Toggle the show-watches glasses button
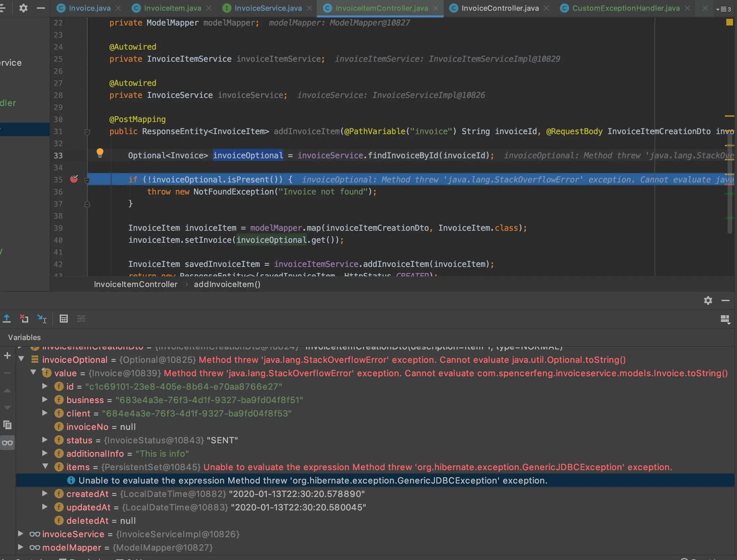 click(x=7, y=443)
